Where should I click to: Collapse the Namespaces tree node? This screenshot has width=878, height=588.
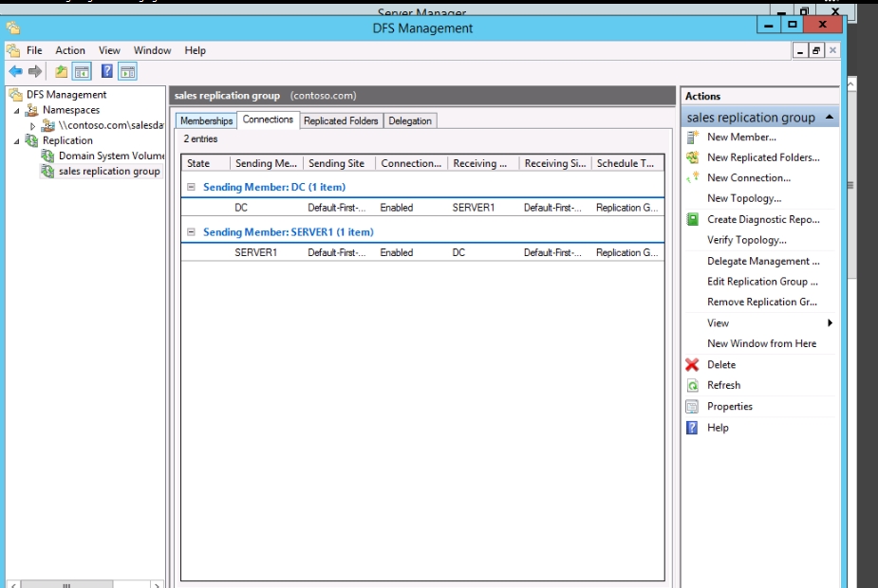(x=16, y=110)
